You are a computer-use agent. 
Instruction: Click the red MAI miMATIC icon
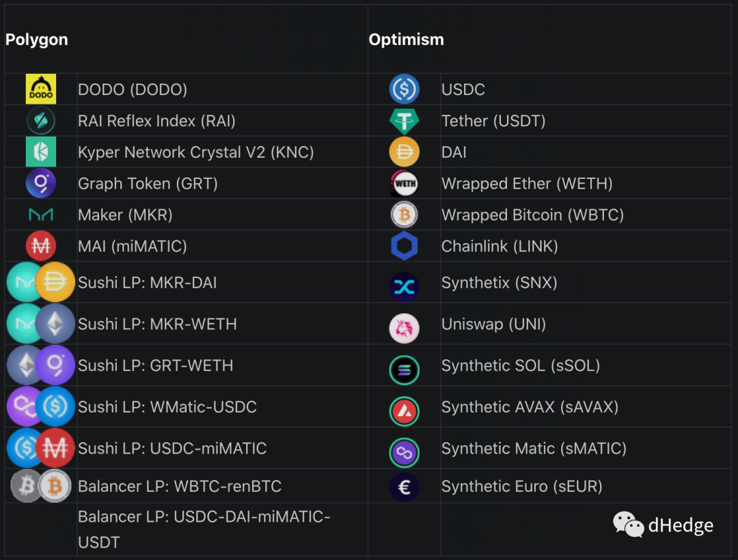(x=41, y=246)
